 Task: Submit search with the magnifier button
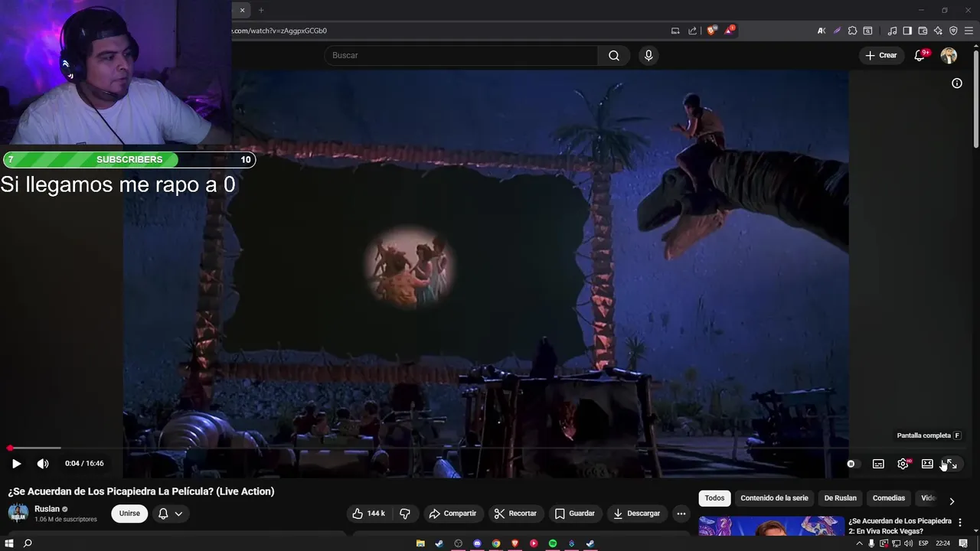click(614, 55)
